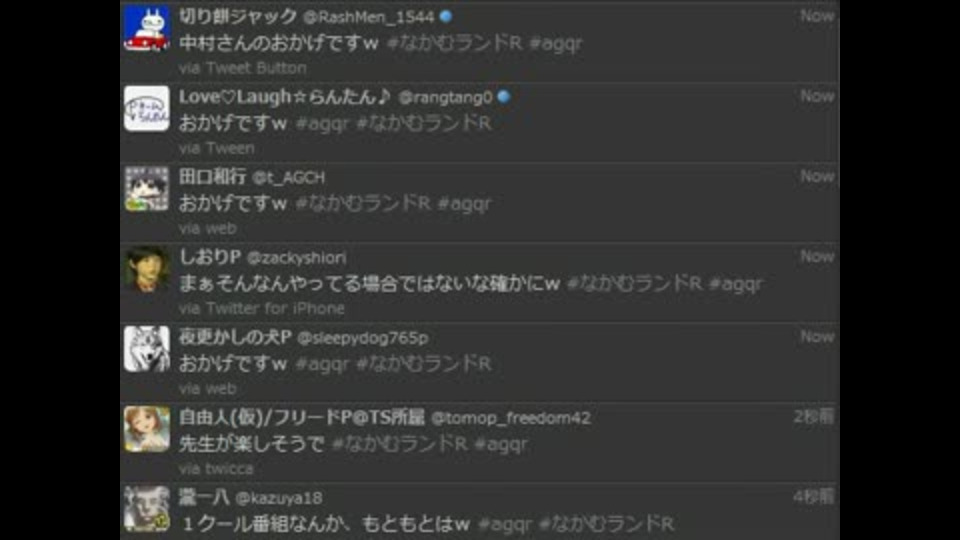This screenshot has width=960, height=540.
Task: Open the @kazuya18 avatar
Action: click(147, 509)
